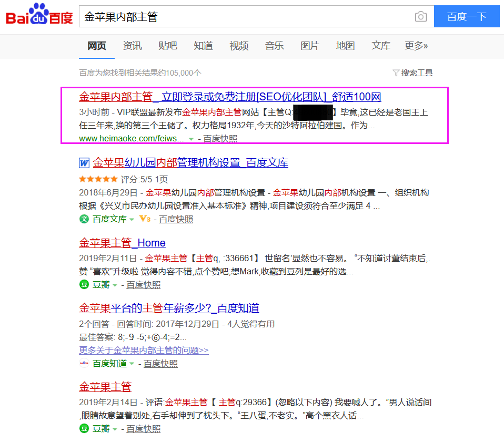This screenshot has height=443, width=504.
Task: Switch to the 知道 tab
Action: [203, 46]
